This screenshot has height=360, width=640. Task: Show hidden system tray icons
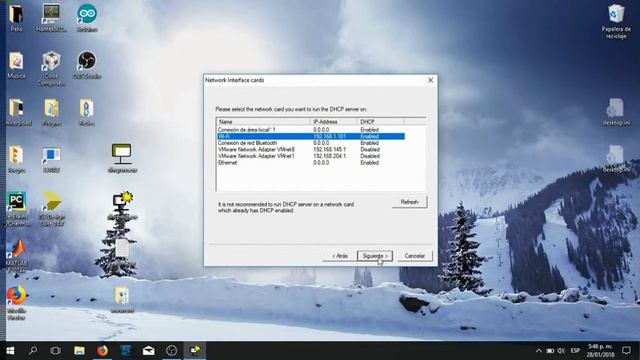(539, 350)
